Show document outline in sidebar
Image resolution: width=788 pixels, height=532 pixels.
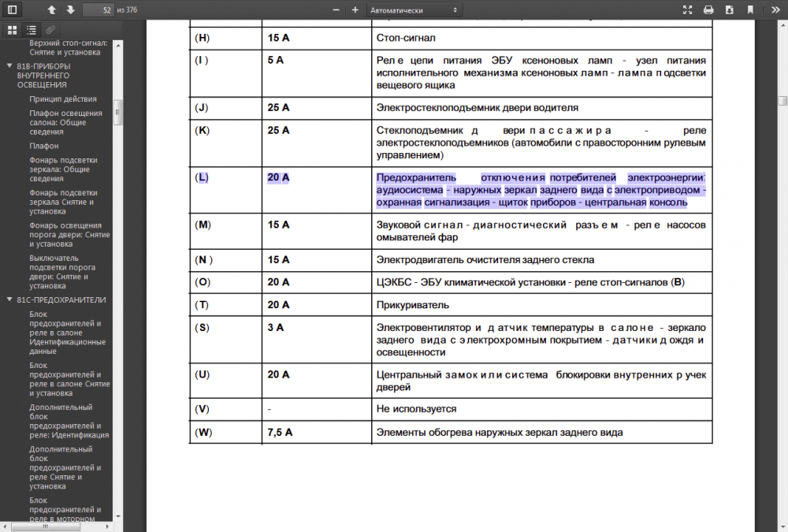click(32, 30)
